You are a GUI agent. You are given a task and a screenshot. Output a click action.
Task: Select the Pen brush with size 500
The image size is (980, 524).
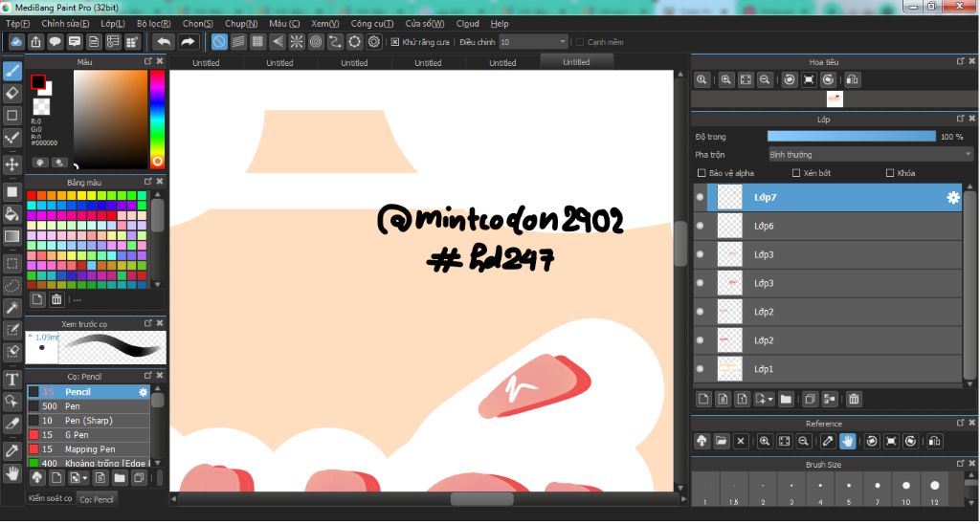[88, 406]
